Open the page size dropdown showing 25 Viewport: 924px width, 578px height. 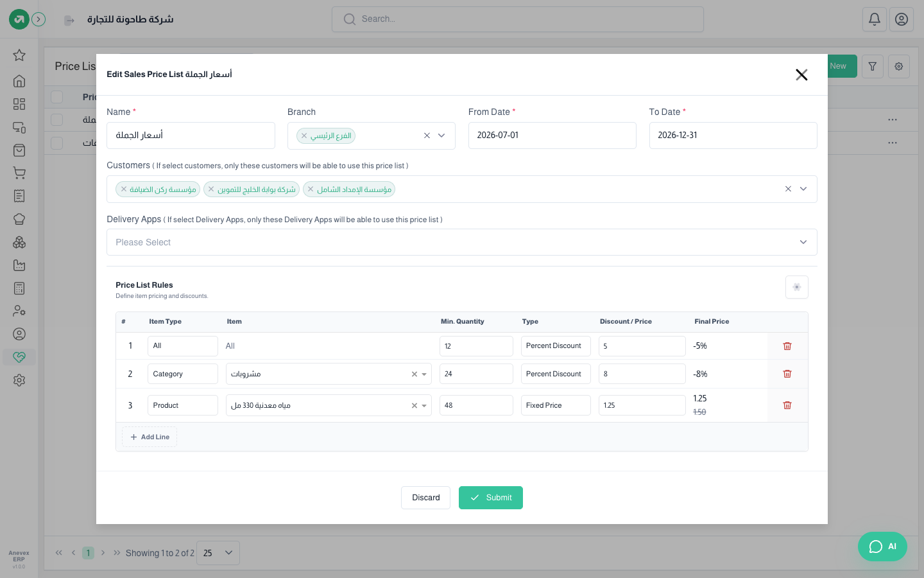[x=218, y=553]
